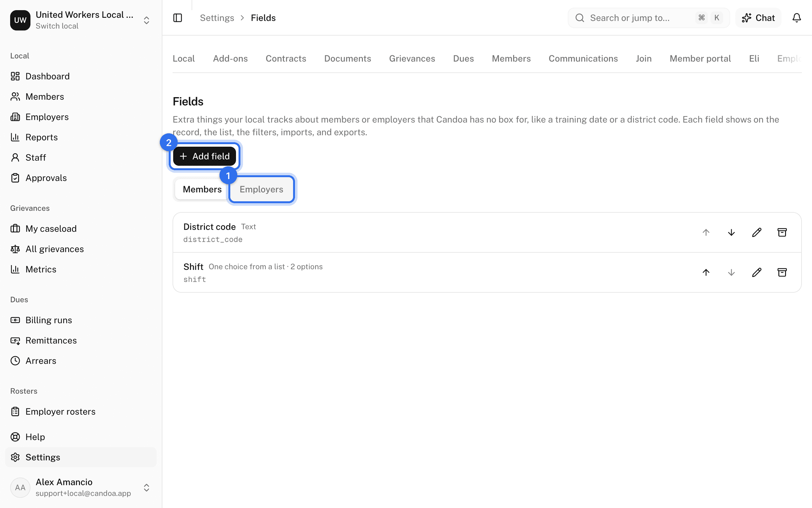Switch to Employers fields toggle
812x508 pixels.
(x=261, y=189)
